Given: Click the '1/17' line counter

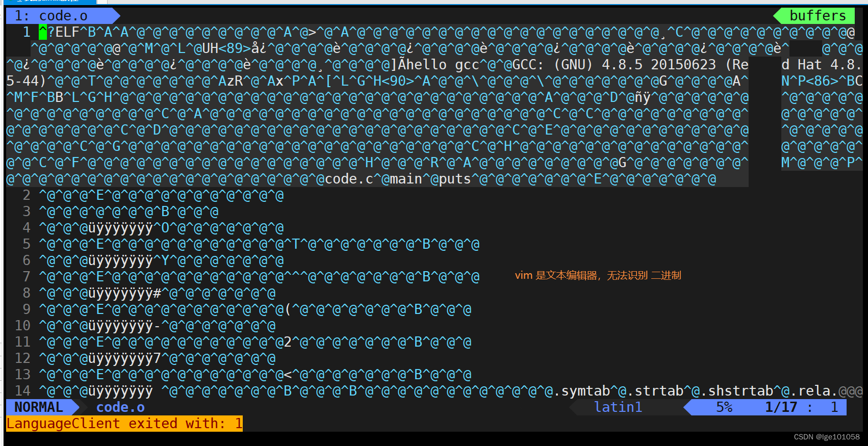Looking at the screenshot, I should click(781, 407).
